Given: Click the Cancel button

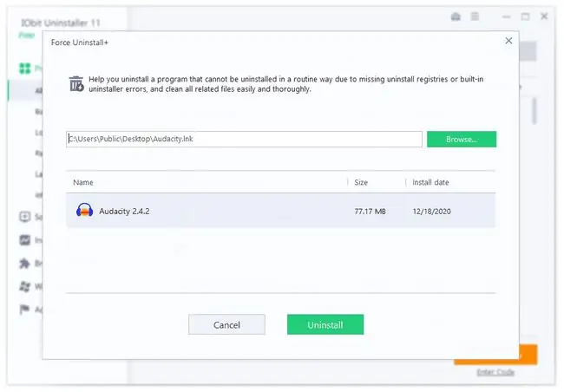Looking at the screenshot, I should coord(226,324).
